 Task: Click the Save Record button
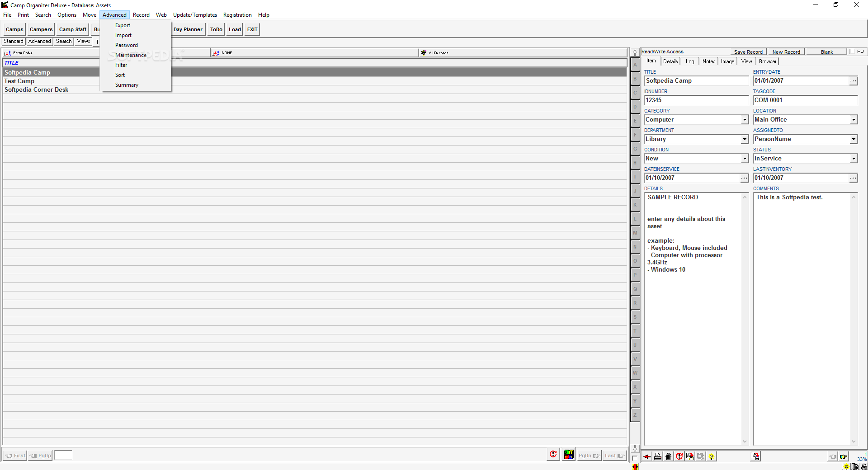748,52
